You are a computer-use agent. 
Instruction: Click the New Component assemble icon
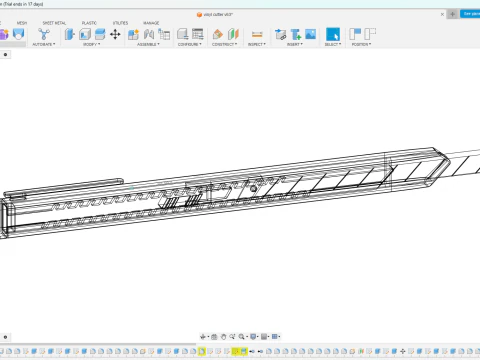pos(133,34)
